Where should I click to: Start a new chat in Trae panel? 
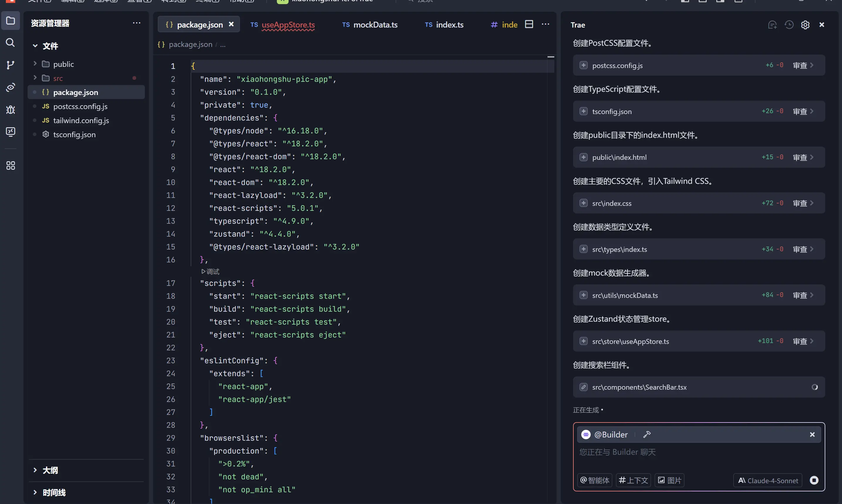(x=772, y=25)
